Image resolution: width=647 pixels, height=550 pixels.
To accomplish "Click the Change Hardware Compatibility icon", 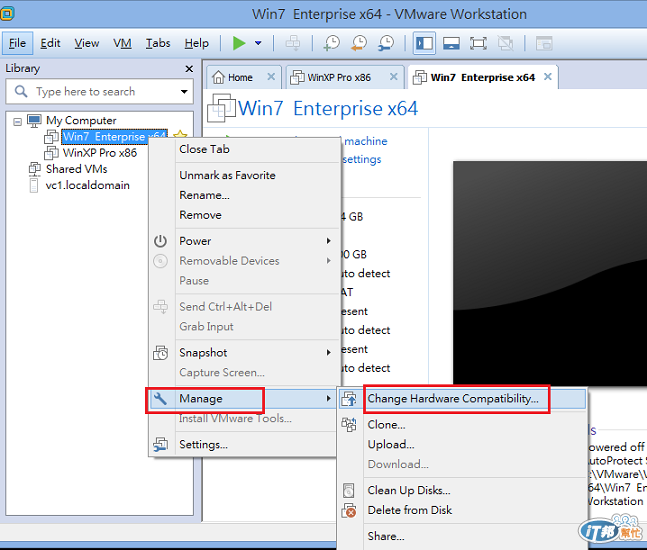I will pyautogui.click(x=349, y=399).
